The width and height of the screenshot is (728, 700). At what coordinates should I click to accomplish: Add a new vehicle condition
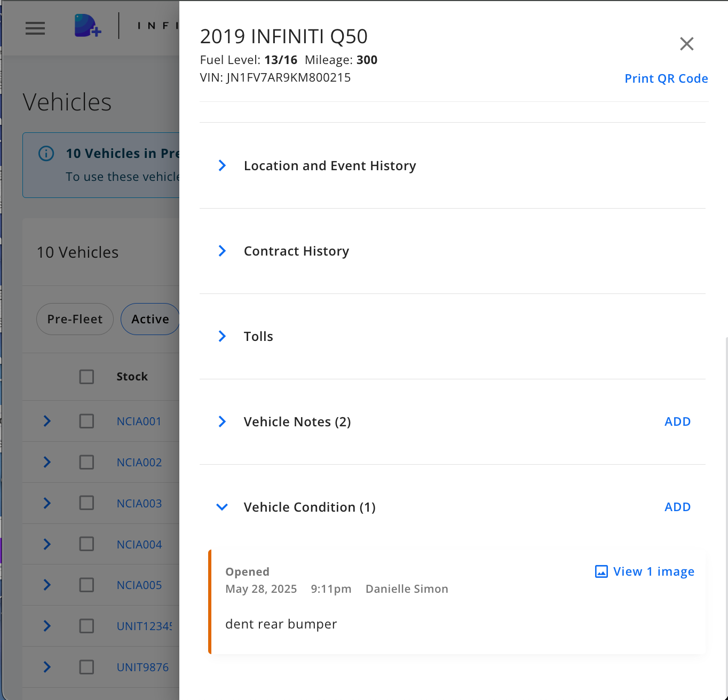point(677,507)
